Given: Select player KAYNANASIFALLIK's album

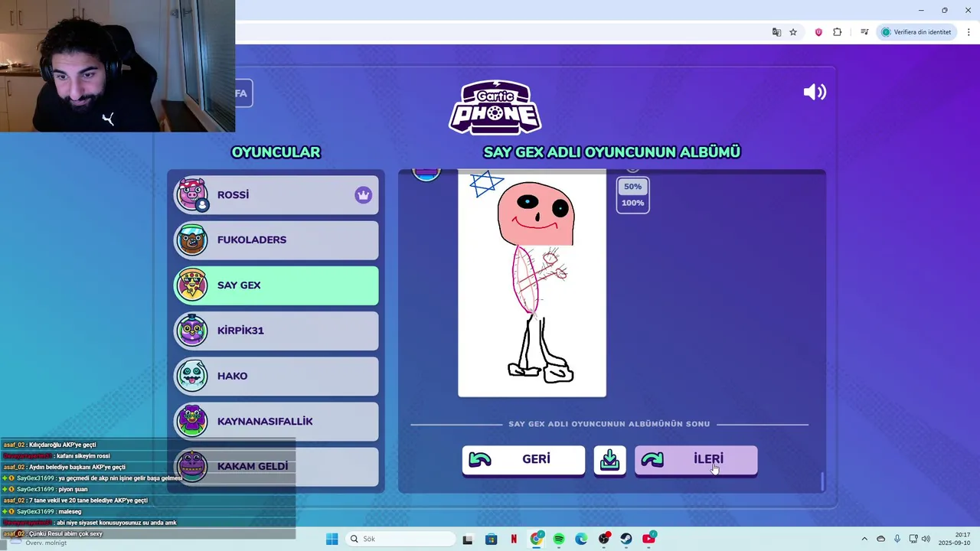Looking at the screenshot, I should point(276,422).
